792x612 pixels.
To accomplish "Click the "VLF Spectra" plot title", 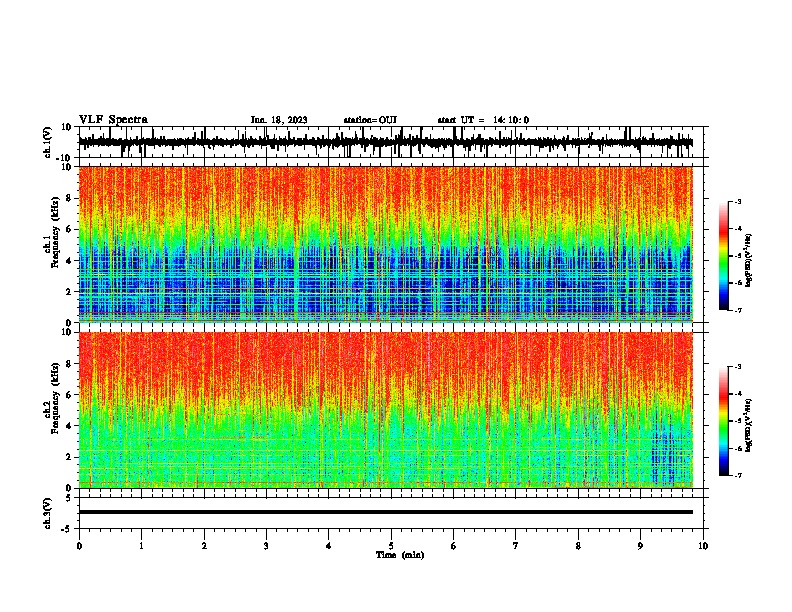I will coord(113,120).
